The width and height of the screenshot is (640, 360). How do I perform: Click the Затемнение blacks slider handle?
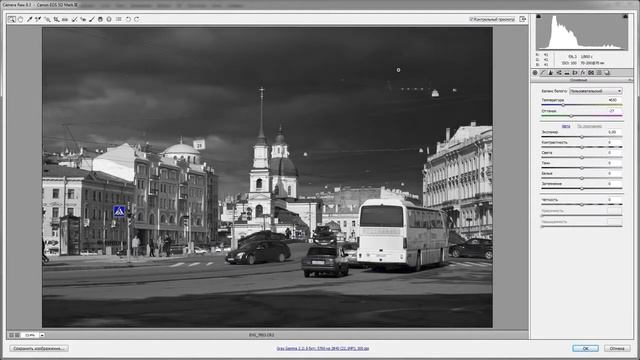point(582,189)
